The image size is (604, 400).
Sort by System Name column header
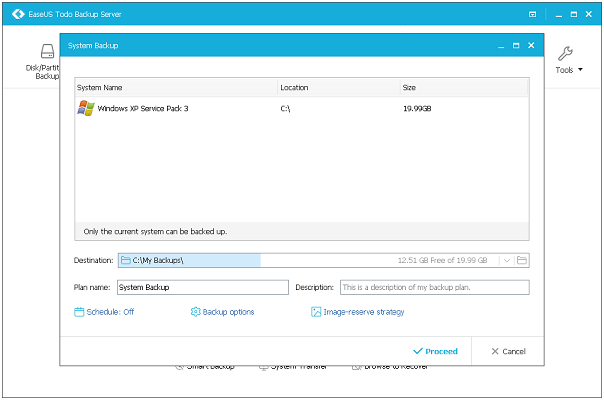coord(176,87)
